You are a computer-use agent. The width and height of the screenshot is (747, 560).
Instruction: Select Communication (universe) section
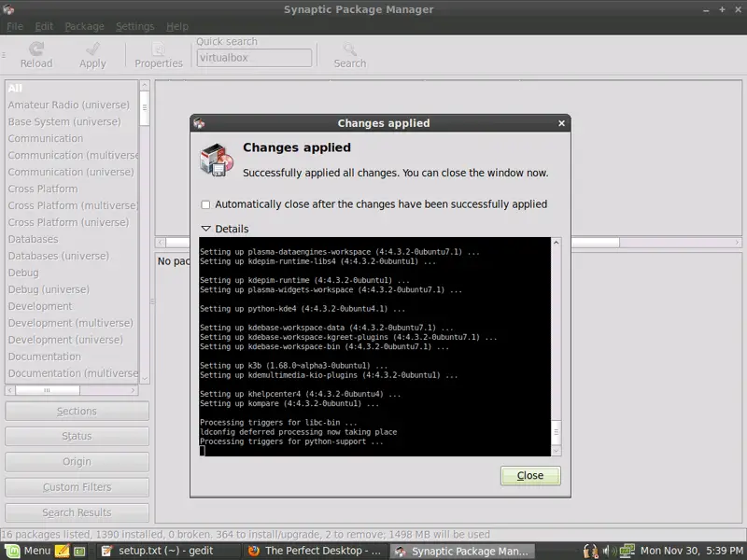[x=72, y=172]
